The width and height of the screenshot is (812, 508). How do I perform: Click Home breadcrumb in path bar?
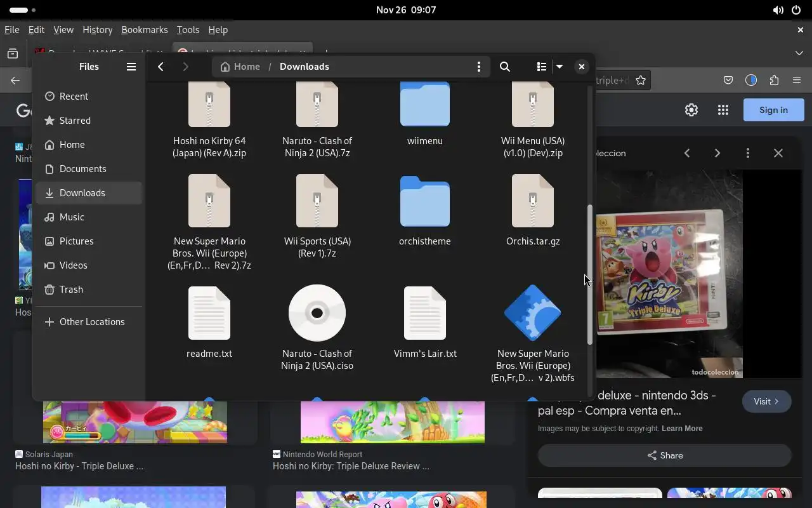240,67
